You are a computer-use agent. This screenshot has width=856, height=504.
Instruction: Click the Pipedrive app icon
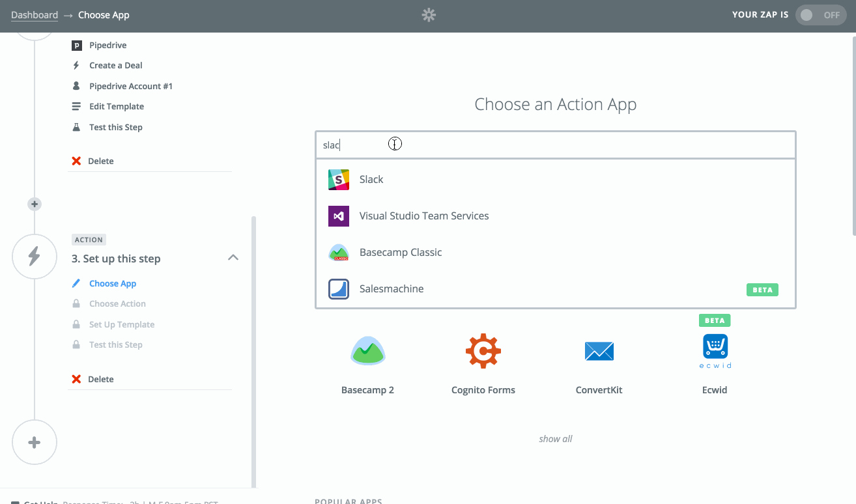76,45
